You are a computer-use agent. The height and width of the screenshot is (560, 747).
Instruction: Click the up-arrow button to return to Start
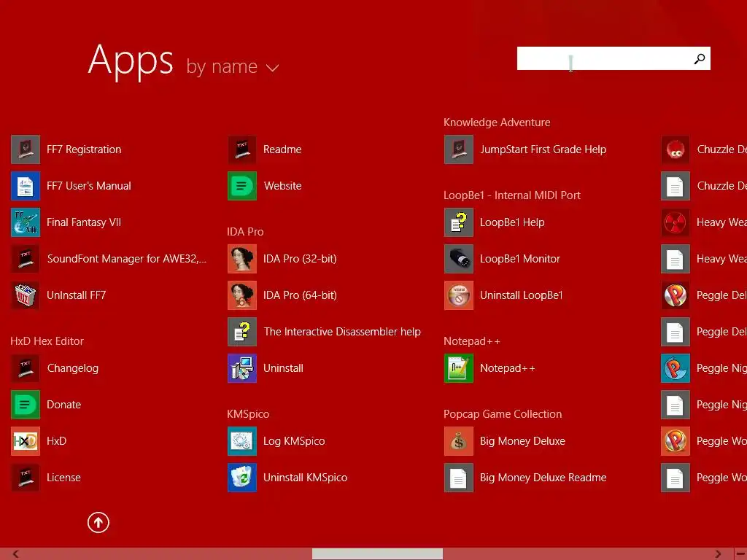click(x=98, y=522)
